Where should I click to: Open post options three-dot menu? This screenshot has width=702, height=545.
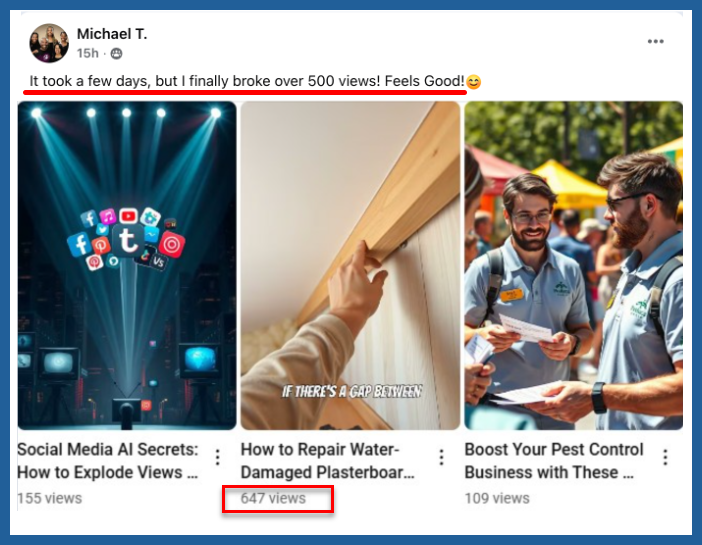point(655,42)
